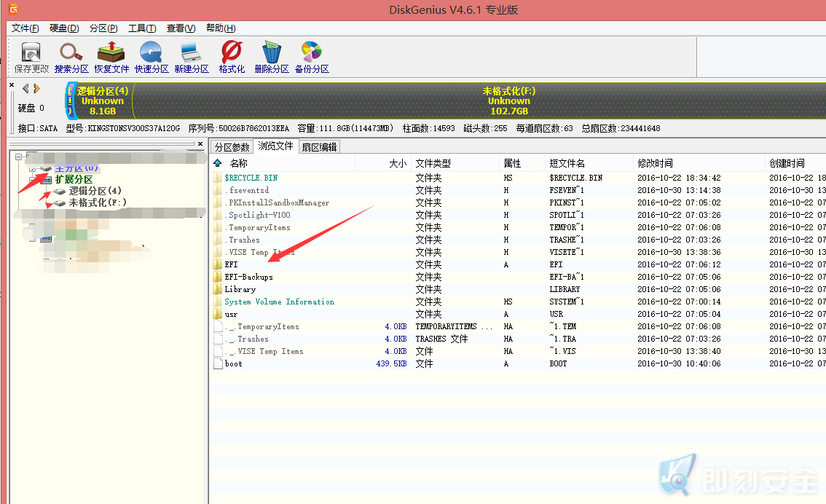Click modified time 2016-10-30 10:40:06
Viewport: 826px width, 504px height.
coord(679,363)
